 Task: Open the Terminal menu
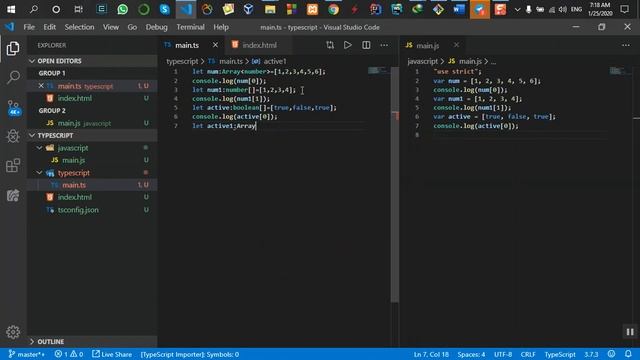[190, 27]
